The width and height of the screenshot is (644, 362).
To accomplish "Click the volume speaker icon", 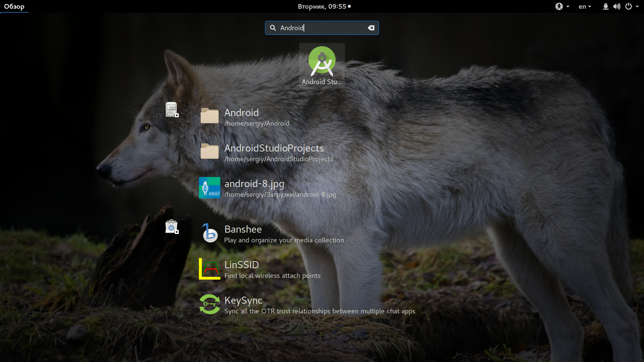I will point(617,6).
